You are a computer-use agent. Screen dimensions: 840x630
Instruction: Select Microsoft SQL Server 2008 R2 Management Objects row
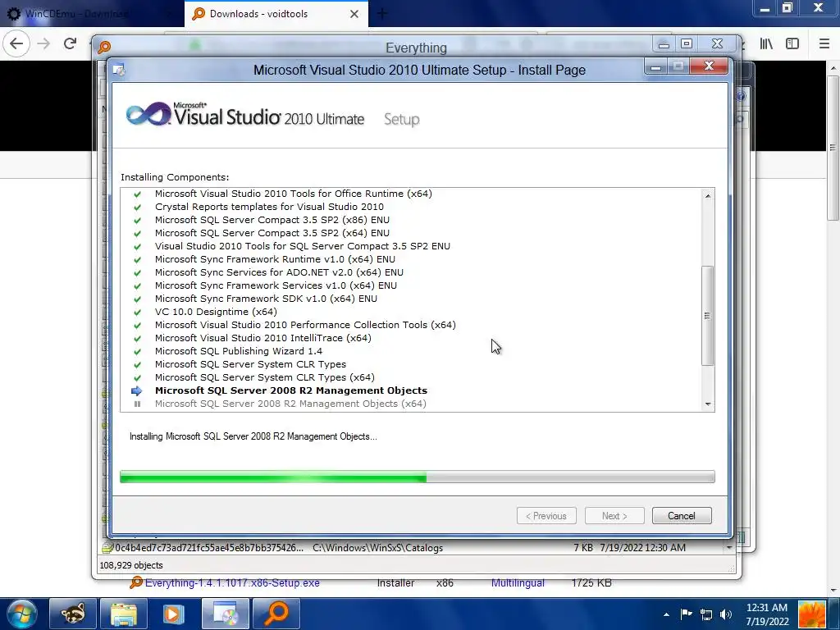291,390
